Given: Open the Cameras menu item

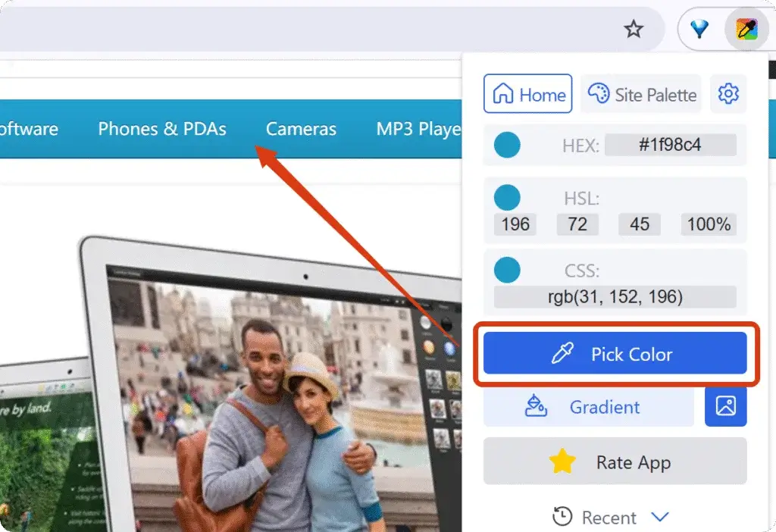Looking at the screenshot, I should point(301,129).
